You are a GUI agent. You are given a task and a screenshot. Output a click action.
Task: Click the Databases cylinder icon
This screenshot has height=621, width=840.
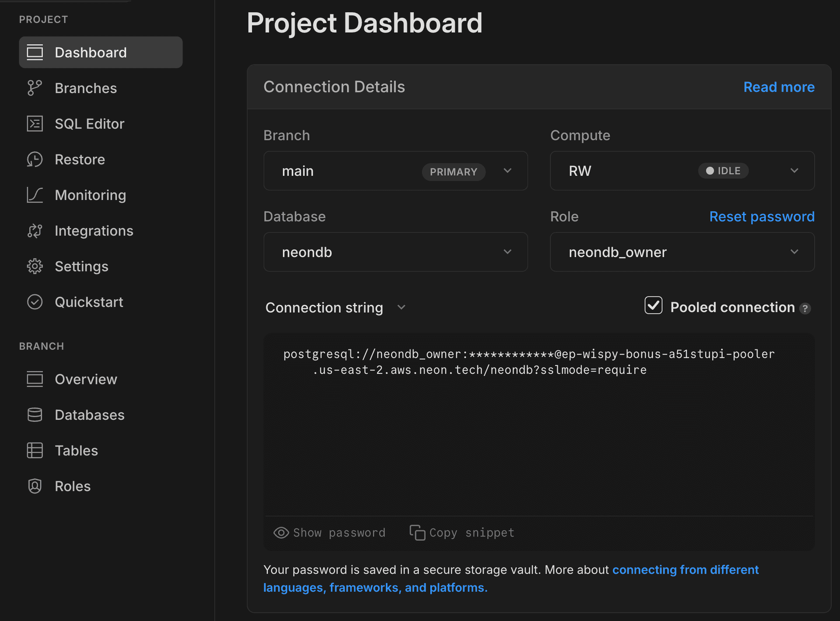click(x=35, y=415)
